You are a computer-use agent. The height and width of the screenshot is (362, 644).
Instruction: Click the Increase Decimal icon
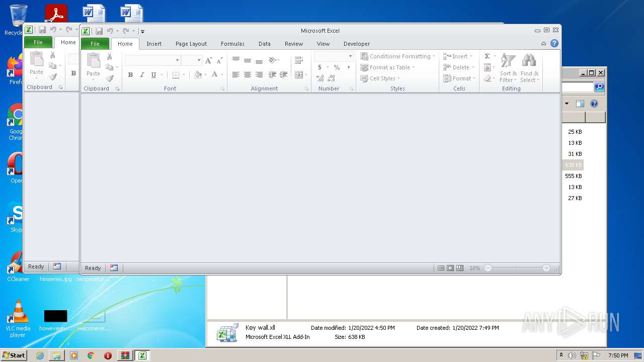[320, 78]
